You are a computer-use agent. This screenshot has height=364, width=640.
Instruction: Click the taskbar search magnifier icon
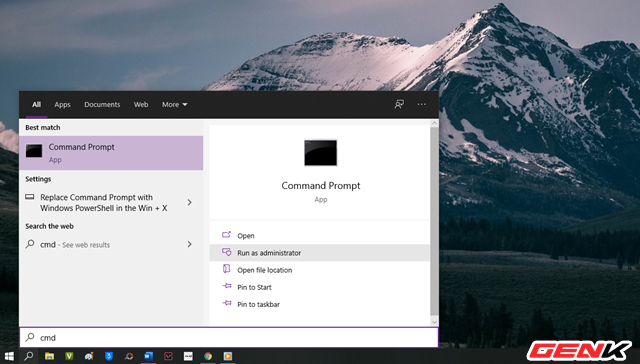[29, 356]
